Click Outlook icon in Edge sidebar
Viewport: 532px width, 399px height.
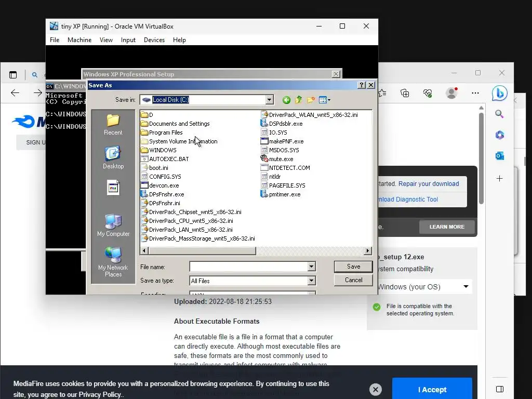499,156
